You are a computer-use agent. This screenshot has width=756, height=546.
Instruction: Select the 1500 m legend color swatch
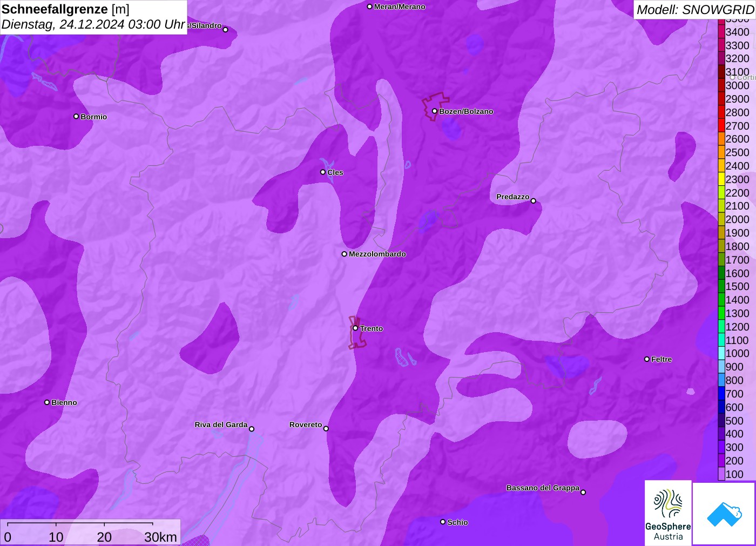tap(721, 286)
